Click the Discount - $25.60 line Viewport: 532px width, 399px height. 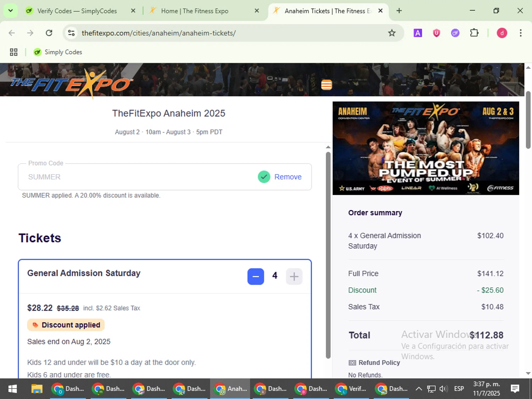pyautogui.click(x=426, y=290)
